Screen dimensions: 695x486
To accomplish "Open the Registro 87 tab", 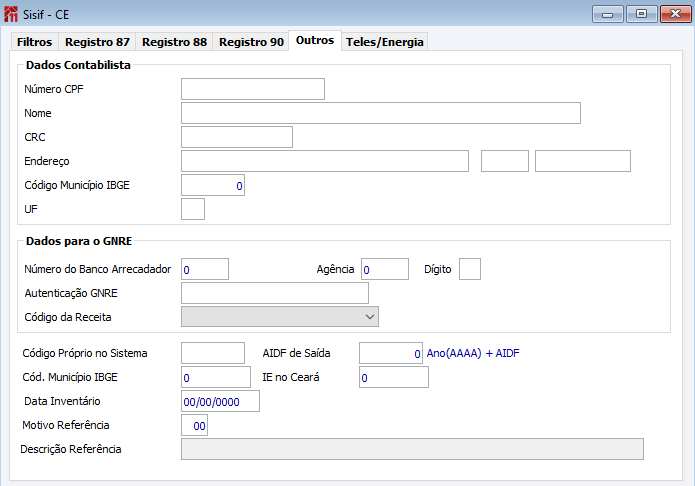I will click(x=97, y=42).
